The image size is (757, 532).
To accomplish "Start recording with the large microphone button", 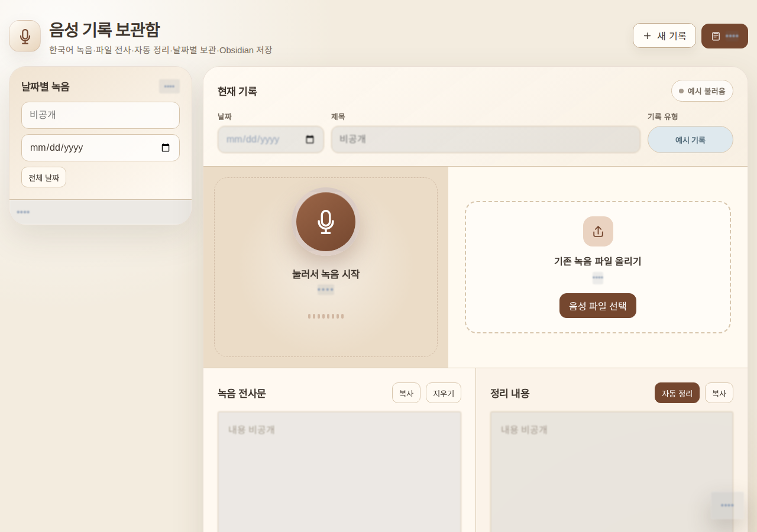I will 326,222.
